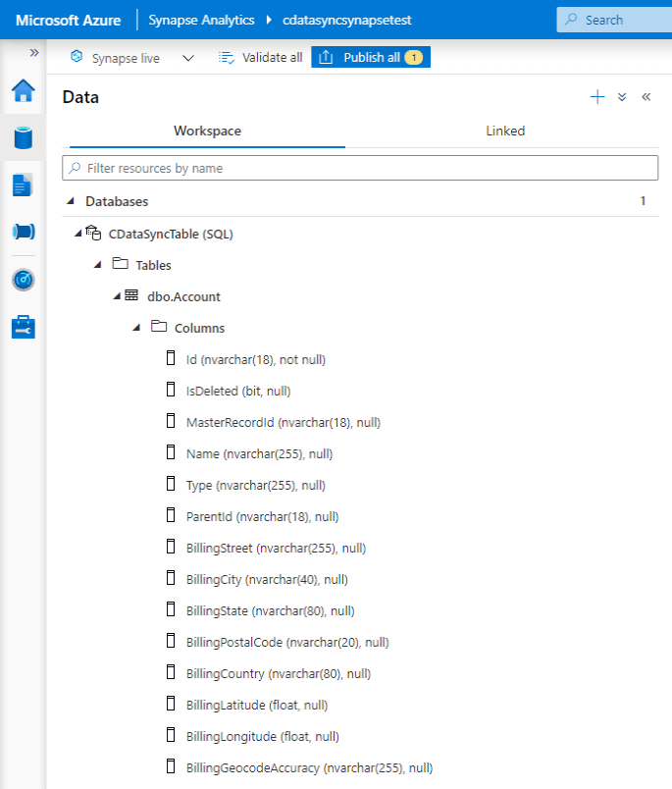Click Validate all
The image size is (672, 789).
click(261, 58)
